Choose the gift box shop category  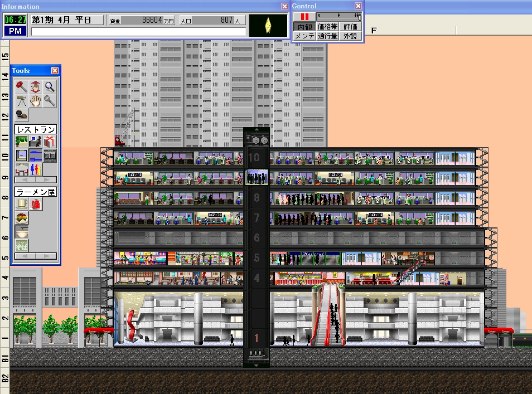pyautogui.click(x=50, y=141)
